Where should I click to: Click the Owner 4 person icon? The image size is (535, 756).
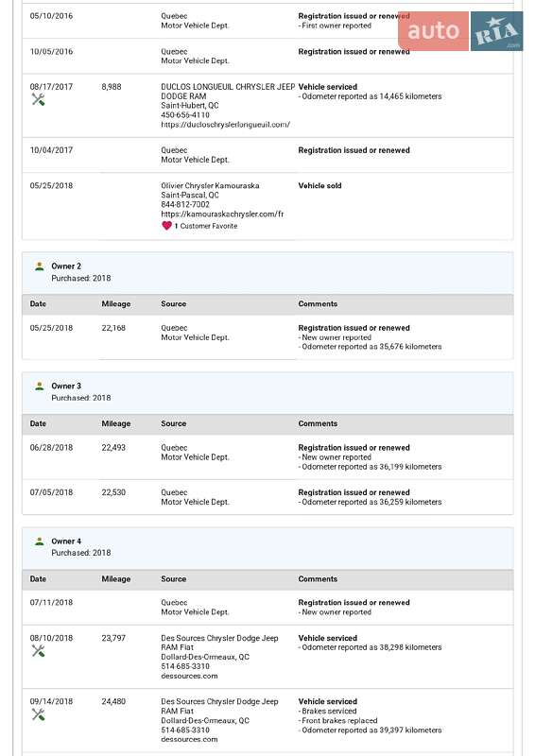[40, 541]
